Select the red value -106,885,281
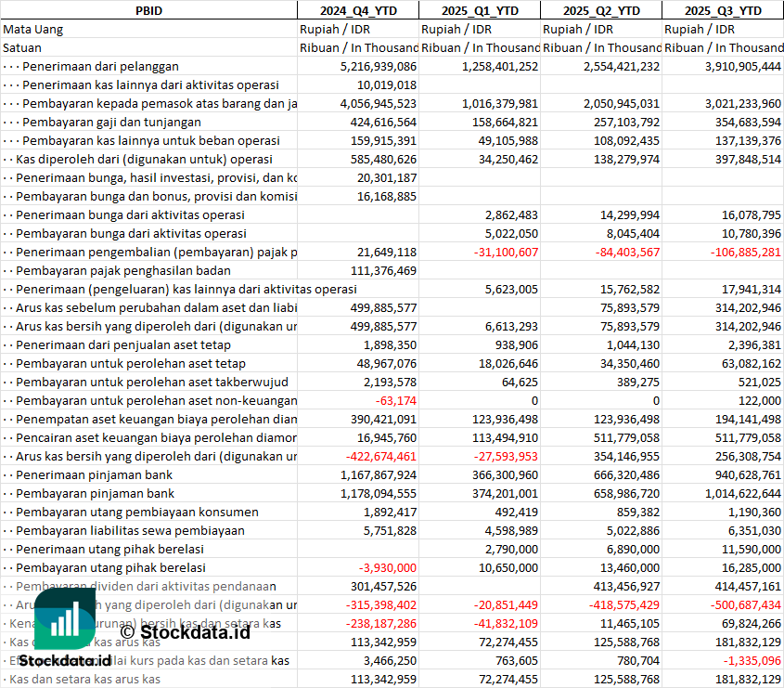 tap(746, 253)
